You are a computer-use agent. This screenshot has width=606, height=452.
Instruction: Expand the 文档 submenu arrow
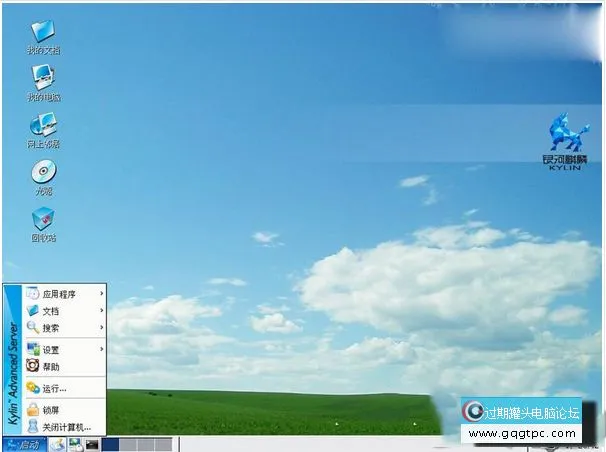[101, 311]
